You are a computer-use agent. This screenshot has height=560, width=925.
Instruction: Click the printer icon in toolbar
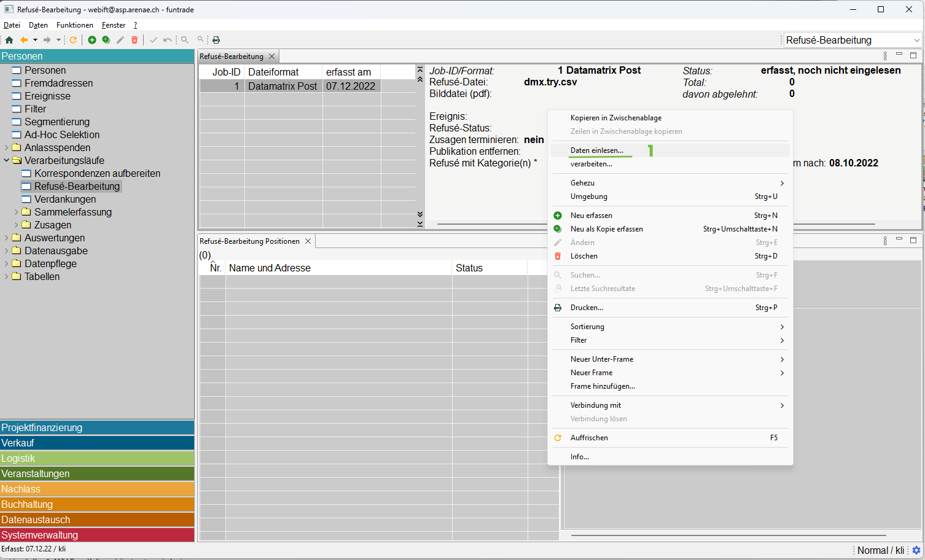216,40
